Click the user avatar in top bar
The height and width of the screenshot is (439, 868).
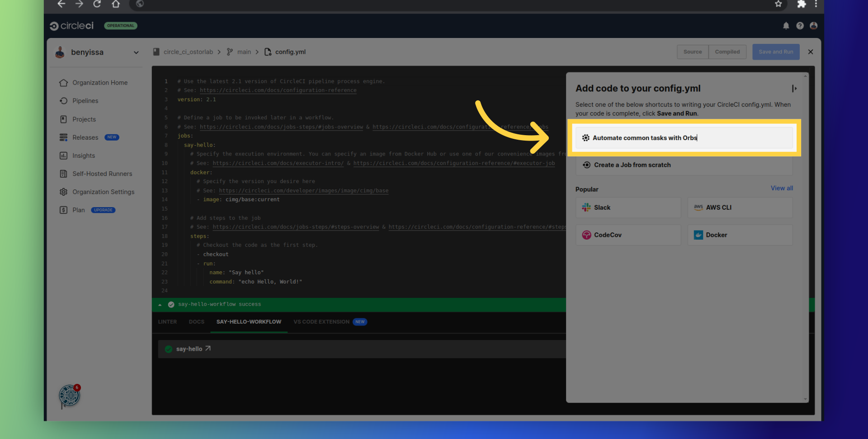tap(813, 26)
